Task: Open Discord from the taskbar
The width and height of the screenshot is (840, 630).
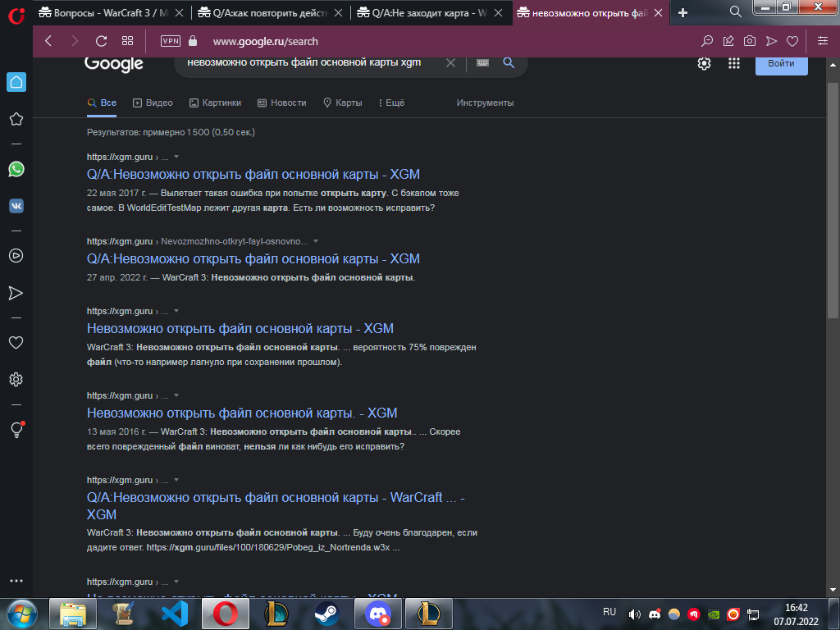Action: tap(377, 614)
